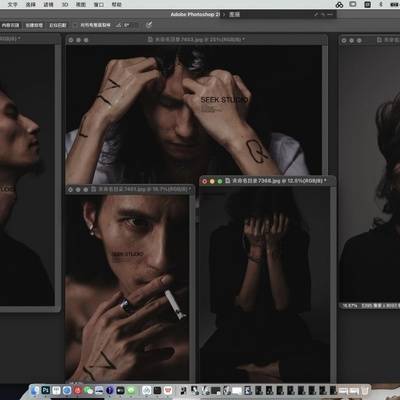Image resolution: width=400 pixels, height=400 pixels.
Task: Open the 帮助 menu
Action: [x=116, y=4]
